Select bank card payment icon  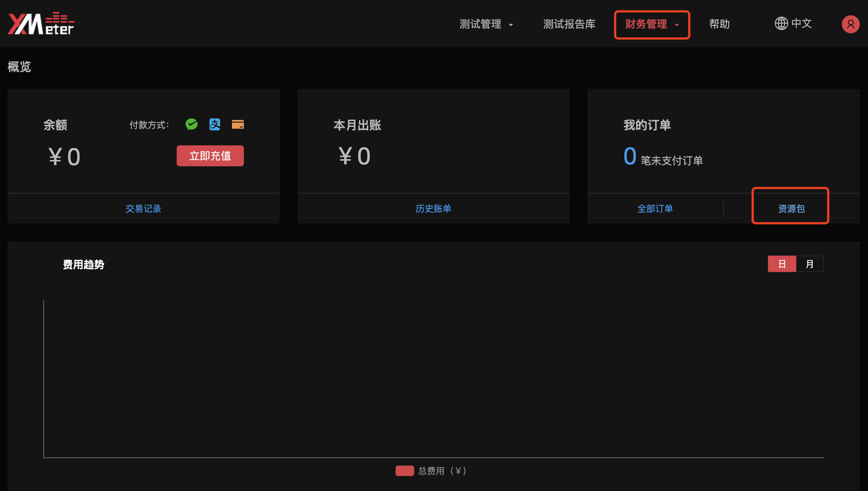pyautogui.click(x=238, y=124)
